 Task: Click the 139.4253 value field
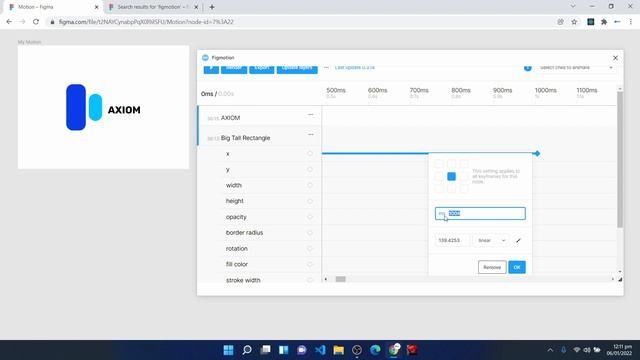[x=452, y=240]
